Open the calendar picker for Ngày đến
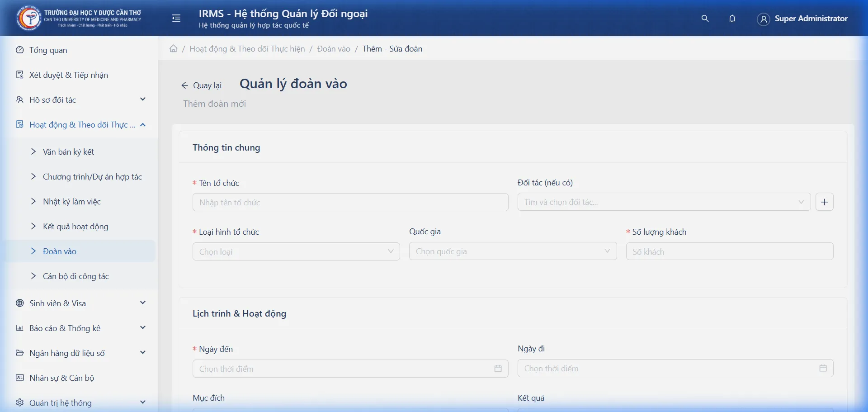 498,369
